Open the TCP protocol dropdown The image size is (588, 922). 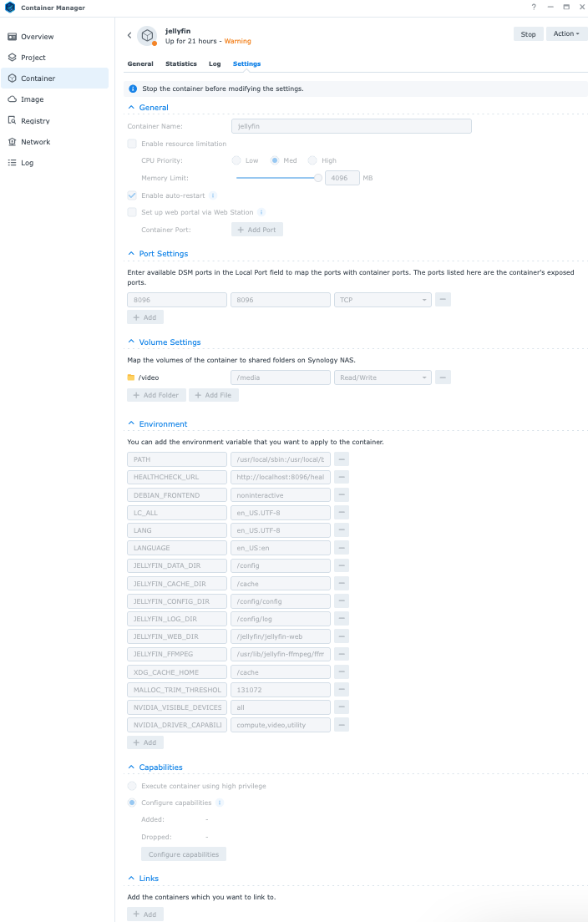(x=383, y=299)
